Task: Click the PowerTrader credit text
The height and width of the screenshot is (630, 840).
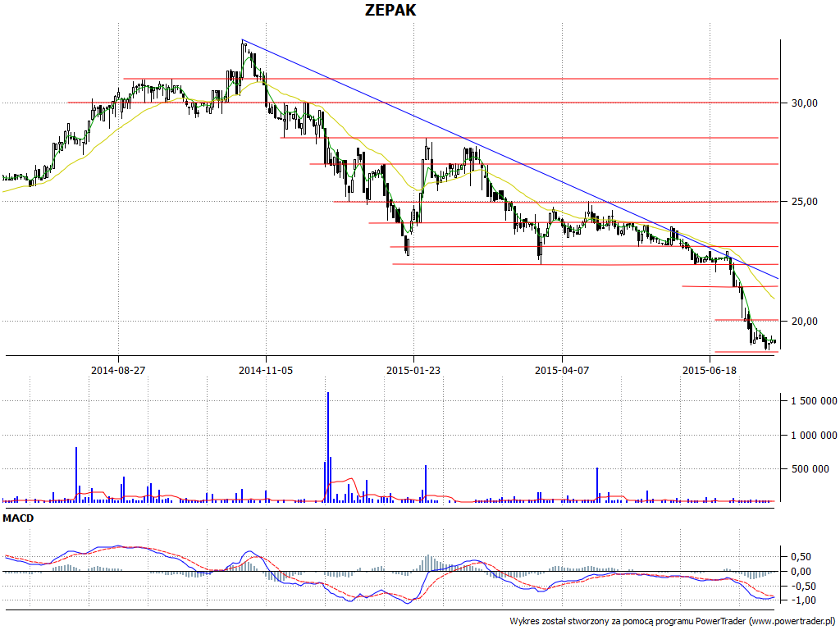Action: click(673, 621)
